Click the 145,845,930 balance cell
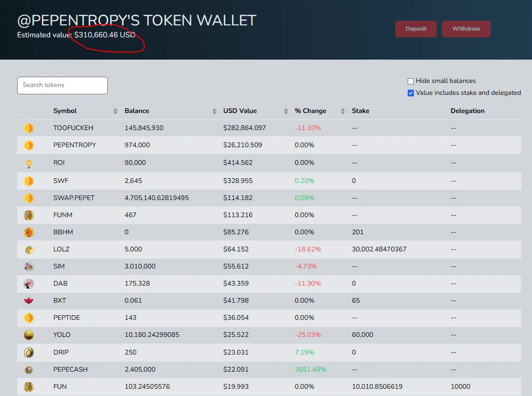This screenshot has width=532, height=396. click(x=144, y=128)
